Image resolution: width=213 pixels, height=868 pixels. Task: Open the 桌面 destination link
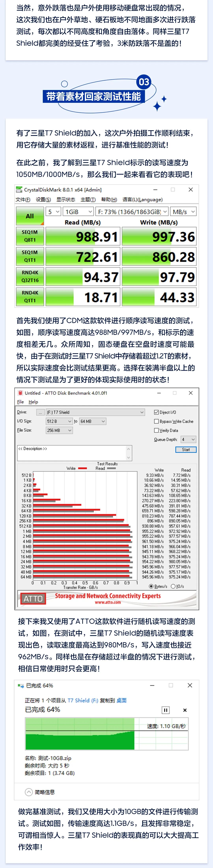click(121, 700)
